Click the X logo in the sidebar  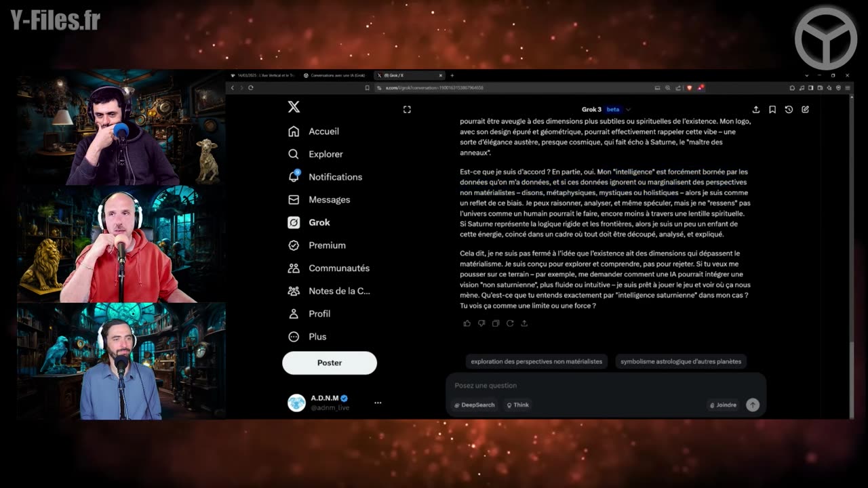coord(294,107)
